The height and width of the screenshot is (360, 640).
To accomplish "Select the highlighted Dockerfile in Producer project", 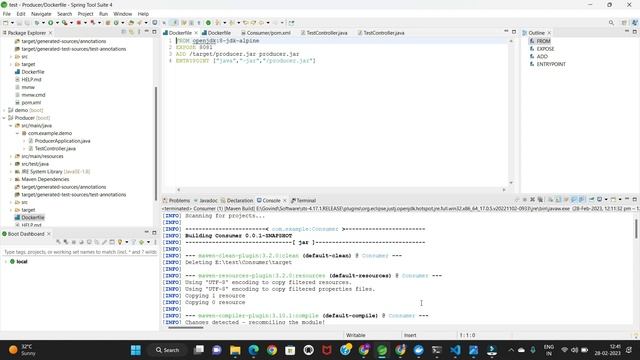I will point(33,218).
